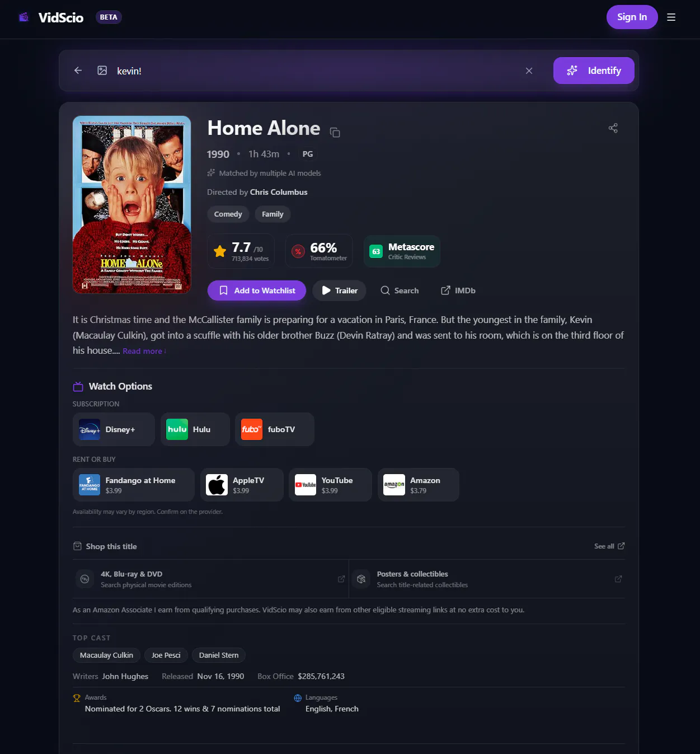Screen dimensions: 700x754
Task: Click Matched by multiple AI models text
Action: coord(270,174)
